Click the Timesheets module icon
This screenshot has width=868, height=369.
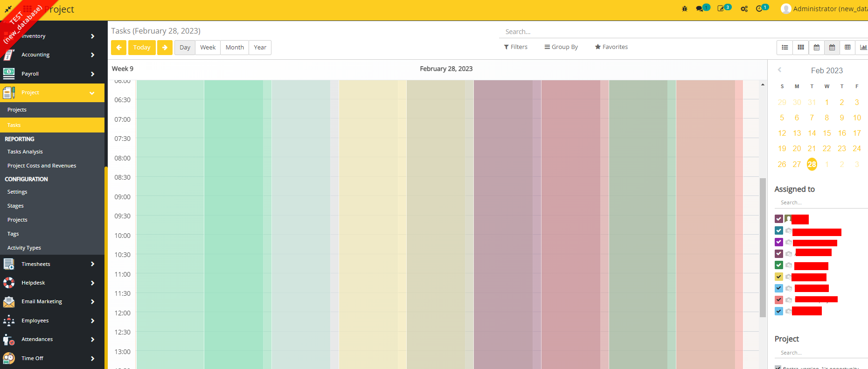pos(9,264)
